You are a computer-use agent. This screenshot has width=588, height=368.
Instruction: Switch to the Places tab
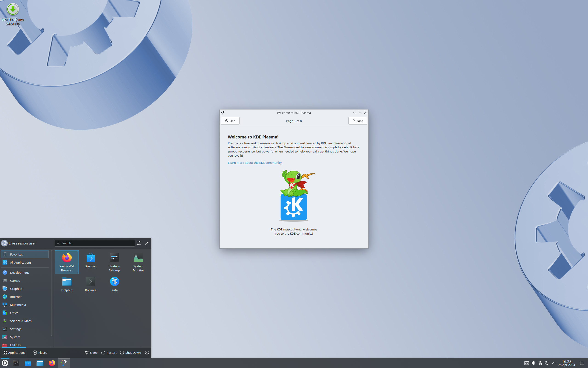point(40,352)
